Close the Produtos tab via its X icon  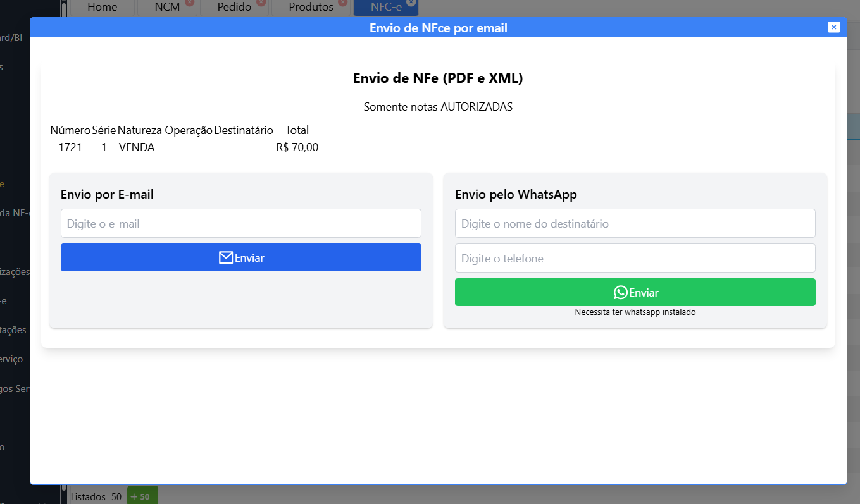click(x=342, y=3)
